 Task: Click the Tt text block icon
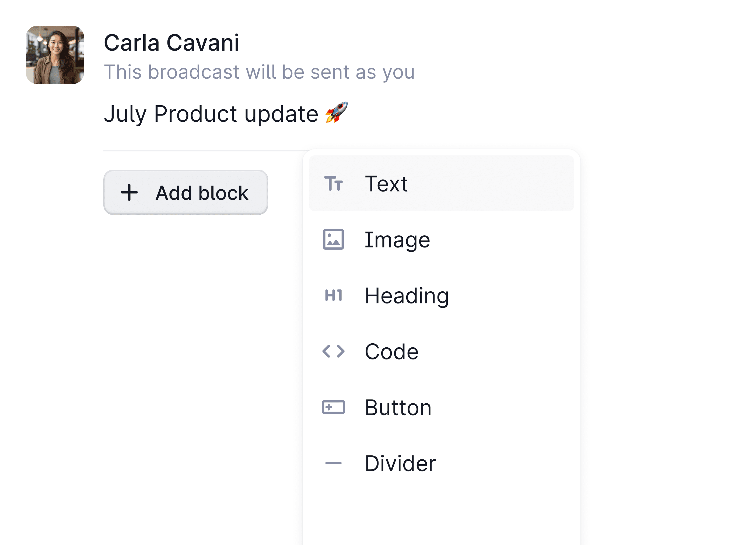pyautogui.click(x=333, y=183)
